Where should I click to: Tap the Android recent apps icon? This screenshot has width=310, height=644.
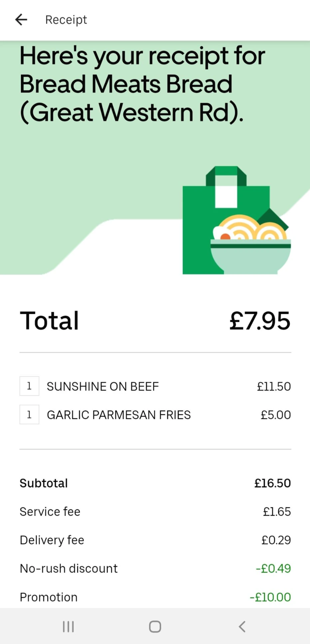click(68, 627)
